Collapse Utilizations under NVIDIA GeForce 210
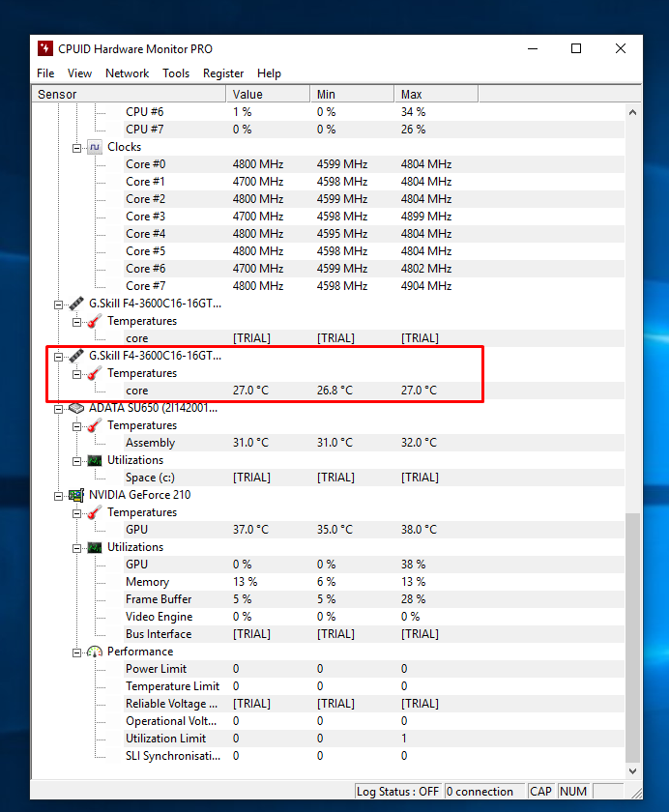The height and width of the screenshot is (812, 669). coord(76,548)
